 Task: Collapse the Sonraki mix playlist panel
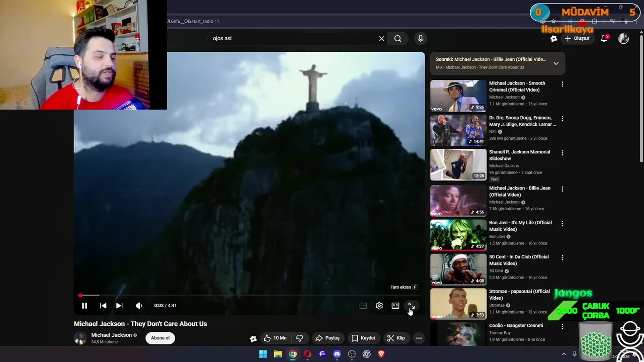[x=556, y=63]
